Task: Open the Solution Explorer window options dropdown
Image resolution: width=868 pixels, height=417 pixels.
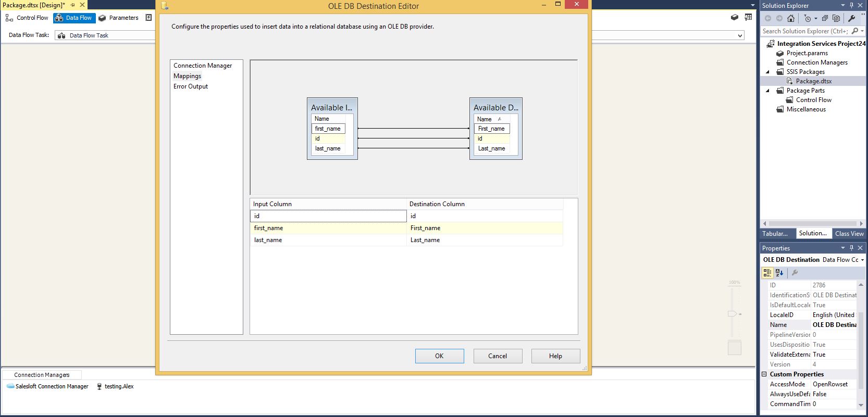Action: [x=842, y=5]
